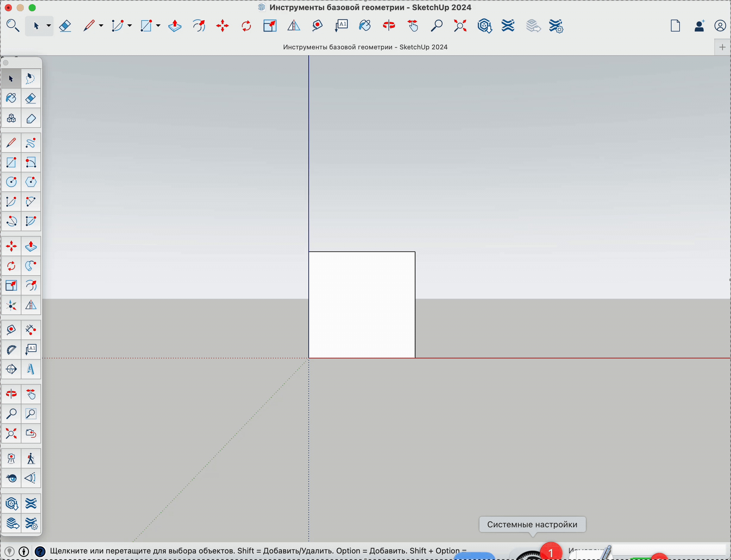
Task: Select the Walk tool in left palette
Action: (x=31, y=459)
